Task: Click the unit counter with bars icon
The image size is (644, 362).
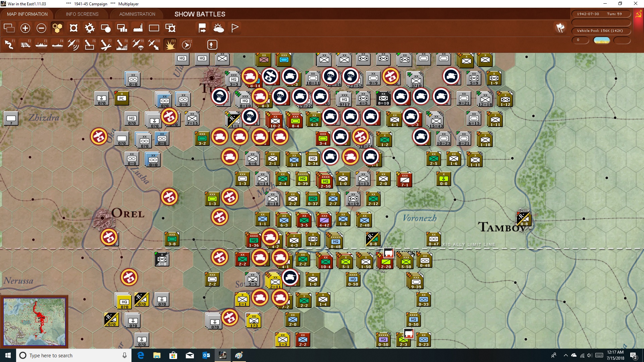Action: click(122, 28)
